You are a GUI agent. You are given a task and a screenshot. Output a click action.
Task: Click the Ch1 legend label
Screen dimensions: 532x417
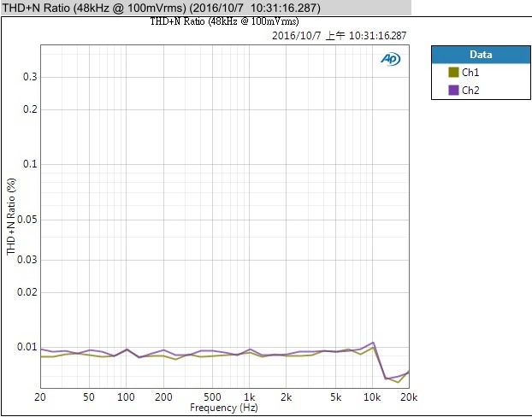[470, 73]
